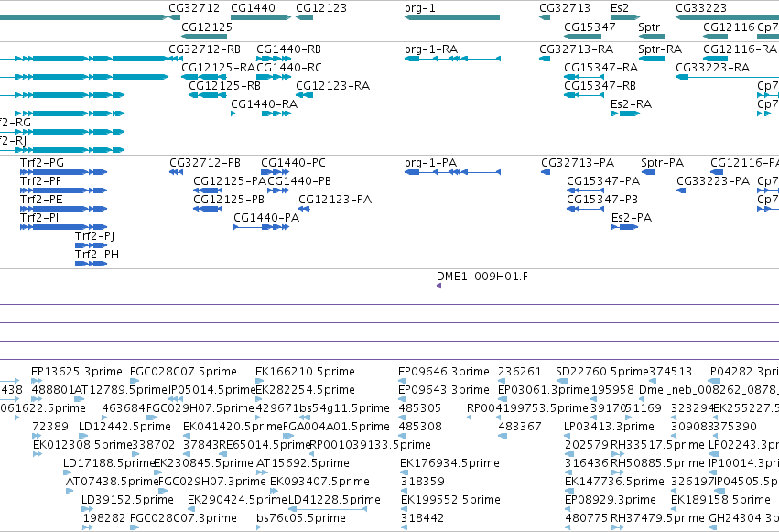Select transcript CG32713-RA
This screenshot has width=779, height=532.
coord(545,59)
